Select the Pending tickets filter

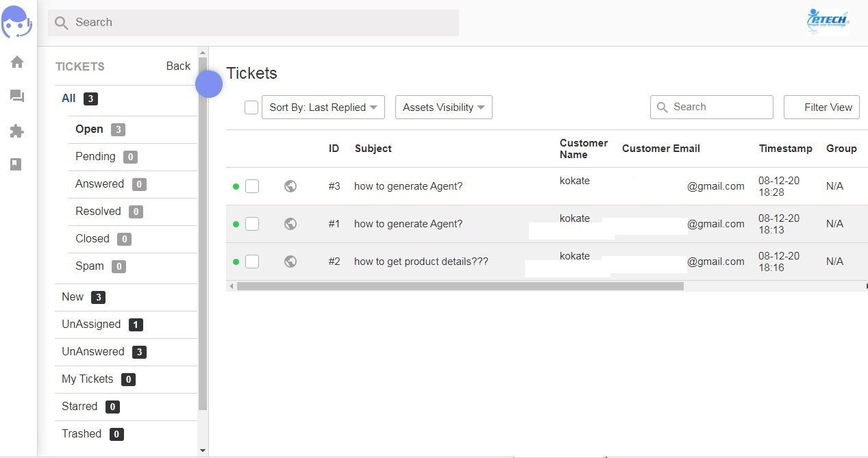95,157
